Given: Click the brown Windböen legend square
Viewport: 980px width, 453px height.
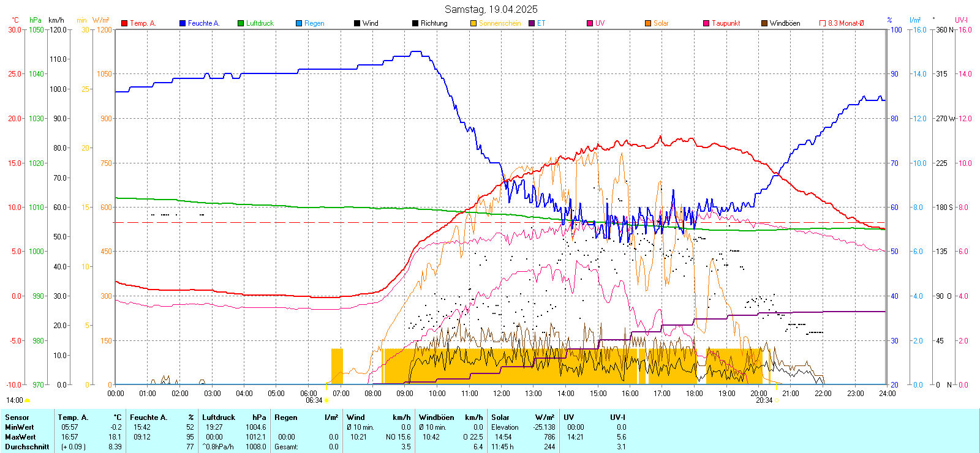Looking at the screenshot, I should 764,23.
